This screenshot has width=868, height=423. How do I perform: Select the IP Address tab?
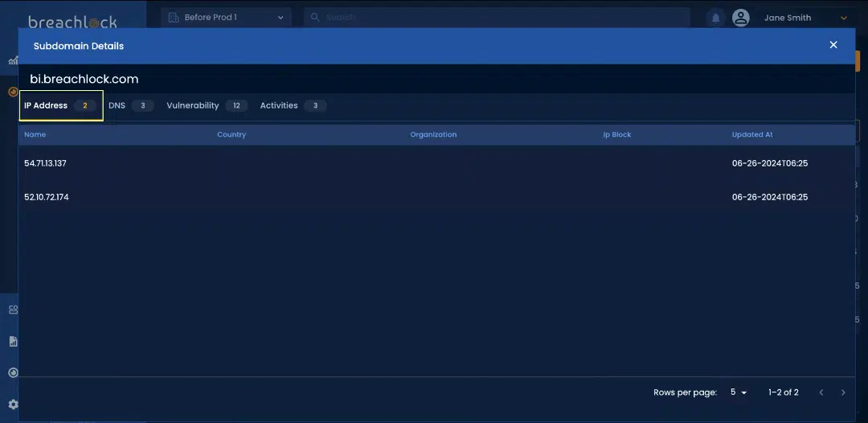click(x=61, y=105)
